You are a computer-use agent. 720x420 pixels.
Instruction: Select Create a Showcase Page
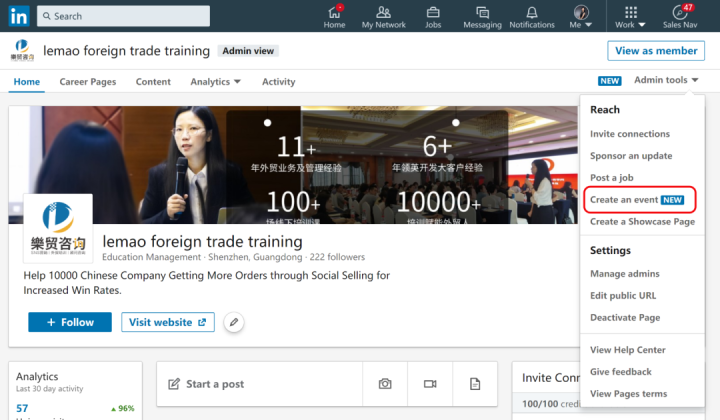tap(642, 222)
